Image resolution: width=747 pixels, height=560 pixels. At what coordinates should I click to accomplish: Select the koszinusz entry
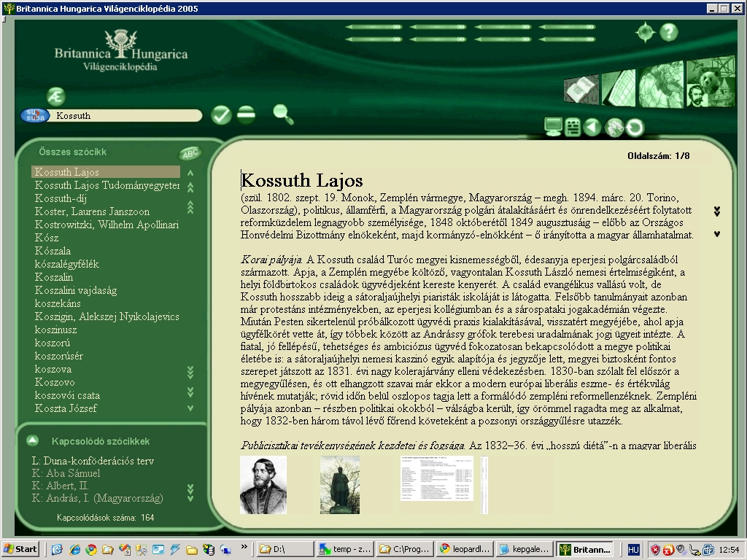(x=55, y=330)
